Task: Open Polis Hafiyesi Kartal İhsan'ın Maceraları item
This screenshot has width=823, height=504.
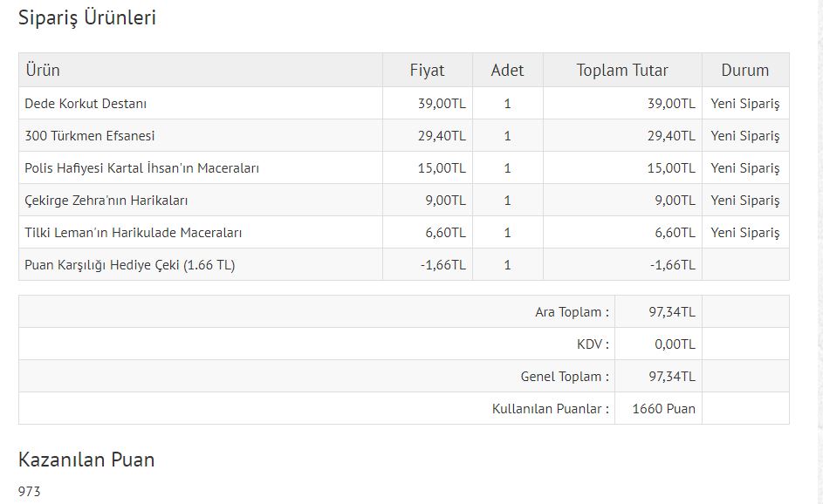Action: pyautogui.click(x=141, y=168)
